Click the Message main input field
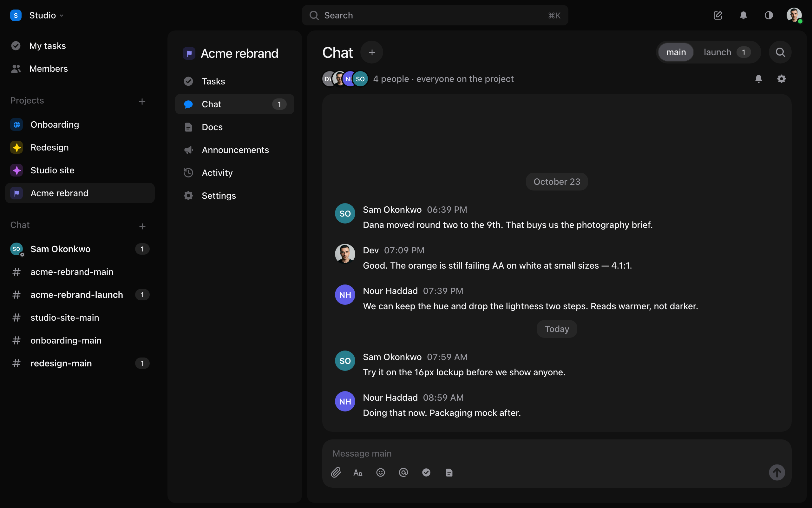Screen dimensions: 812x508 tap(557, 453)
